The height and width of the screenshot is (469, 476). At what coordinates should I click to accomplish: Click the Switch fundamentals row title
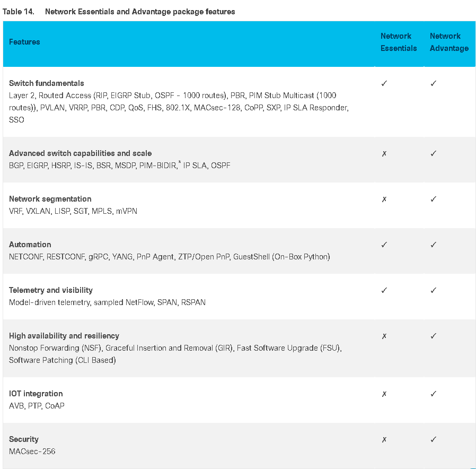click(x=47, y=83)
